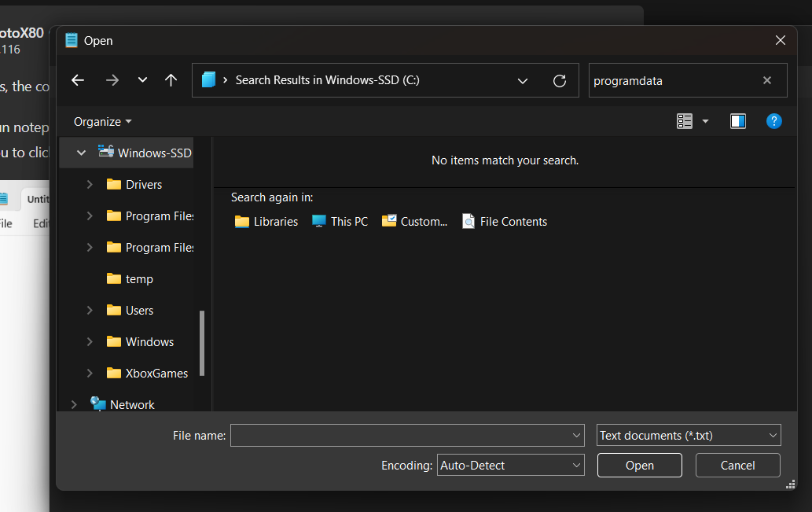812x512 pixels.
Task: Select the Windows folder in tree
Action: (x=140, y=342)
